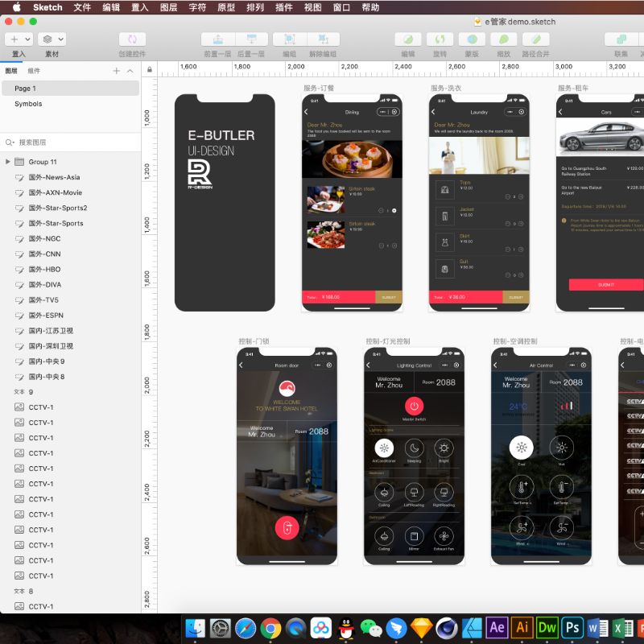Viewport: 644px width, 644px height.
Task: Open the 图层 menu in menu bar
Action: 169,7
